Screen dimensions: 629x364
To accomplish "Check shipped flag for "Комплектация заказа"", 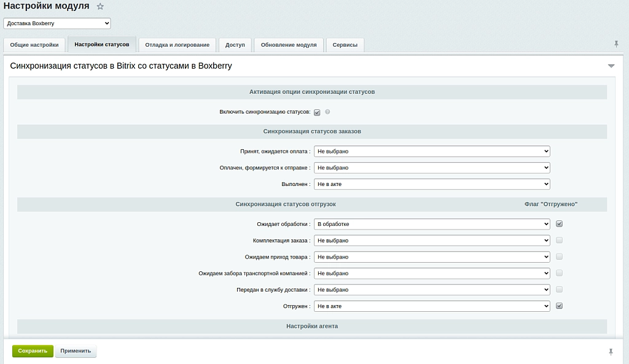I will pos(559,240).
